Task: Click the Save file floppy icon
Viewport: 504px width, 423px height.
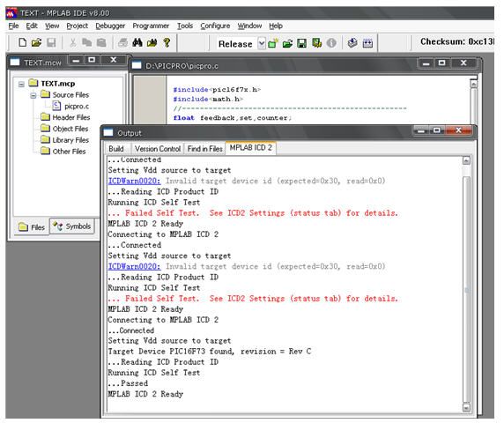Action: (51, 42)
